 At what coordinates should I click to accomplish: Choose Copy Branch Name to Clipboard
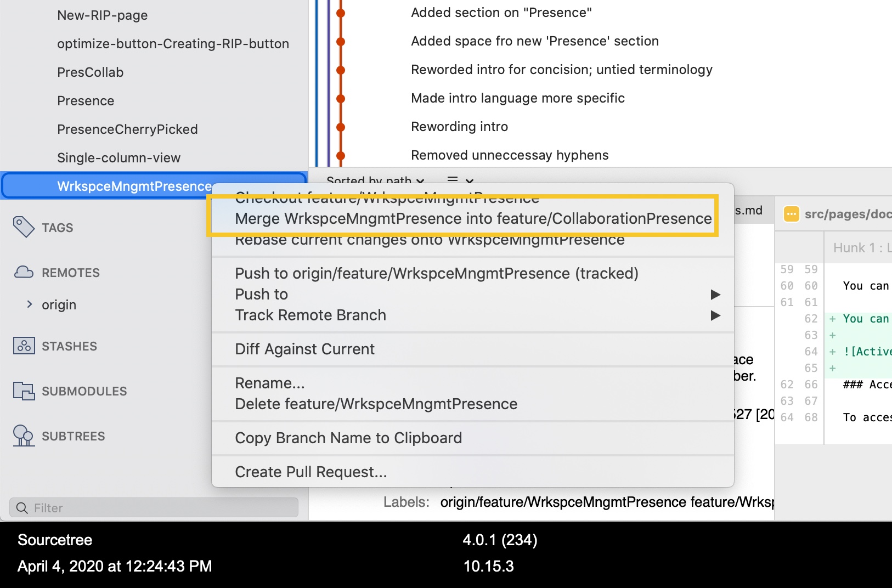click(x=473, y=438)
